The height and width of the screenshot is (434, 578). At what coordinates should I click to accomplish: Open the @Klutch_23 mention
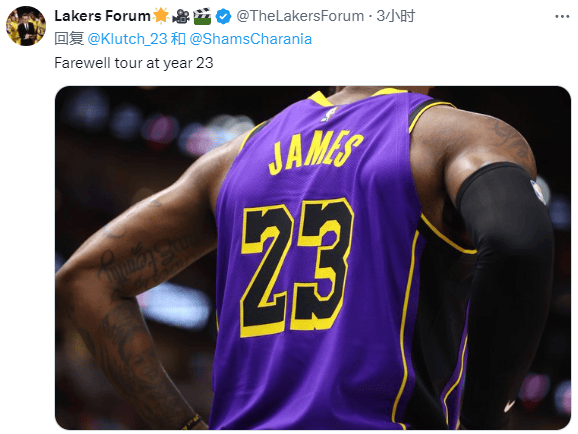[x=128, y=39]
